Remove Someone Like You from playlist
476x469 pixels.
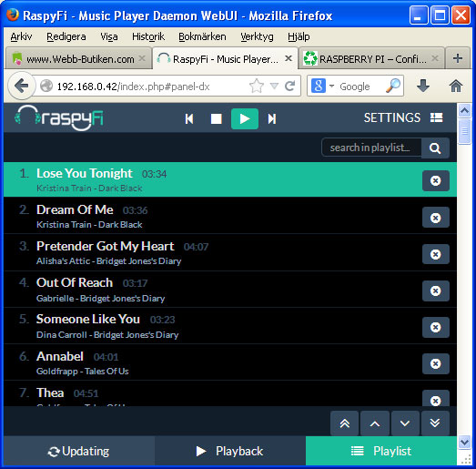(x=436, y=327)
